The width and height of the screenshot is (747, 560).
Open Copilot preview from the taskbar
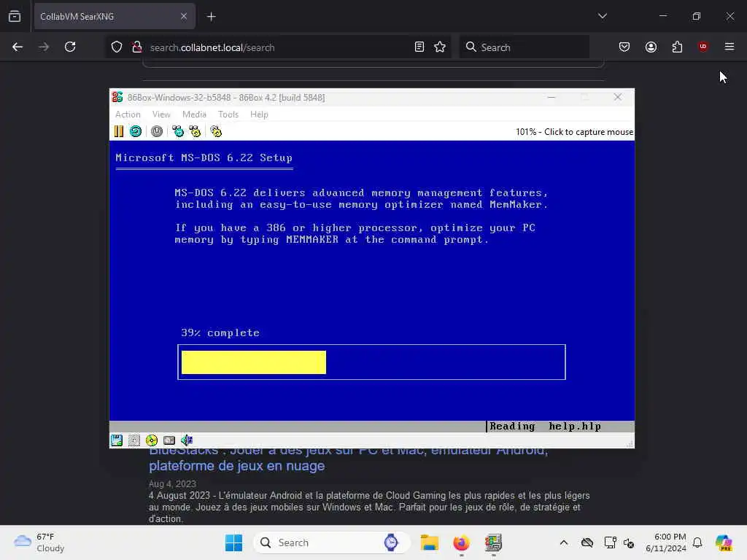pos(724,542)
